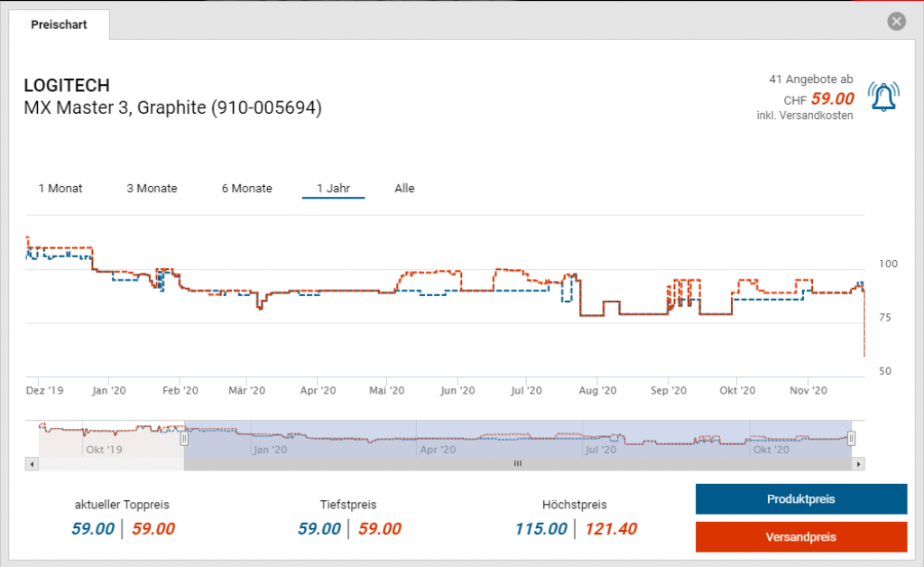Click the horizontal scrollbar thumb grip
This screenshot has height=567, width=924.
[518, 464]
